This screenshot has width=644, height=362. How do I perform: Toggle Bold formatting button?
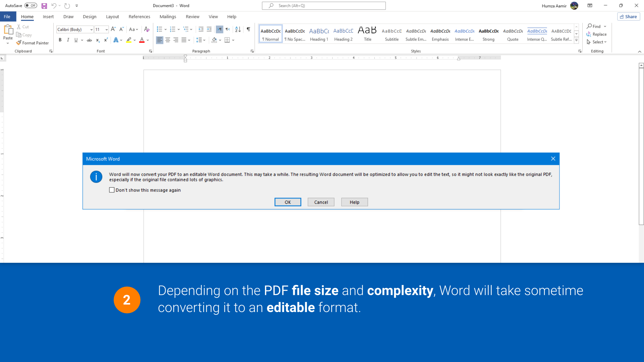click(x=60, y=40)
